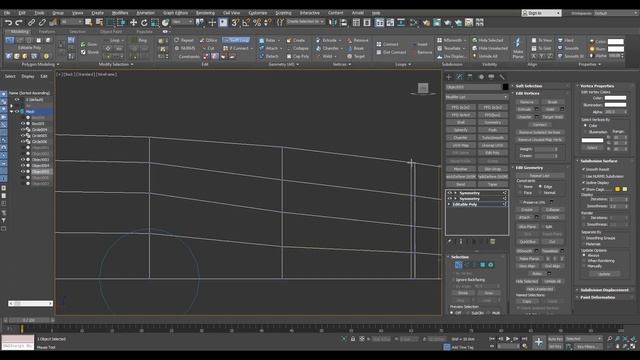Screen dimensions: 640x360
Task: Select Vertex sub-object level in Selection rollout
Action: [458, 265]
